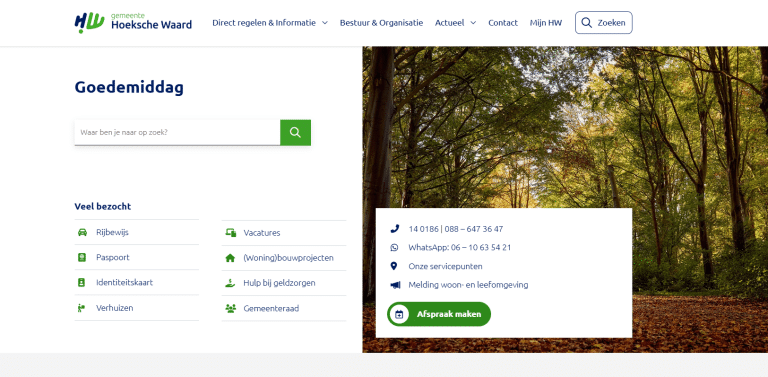Click the Hoeksche Waard HW logo

click(133, 23)
